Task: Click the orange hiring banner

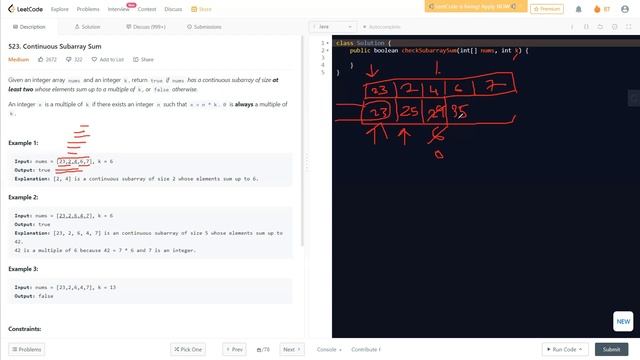Action: point(476,7)
